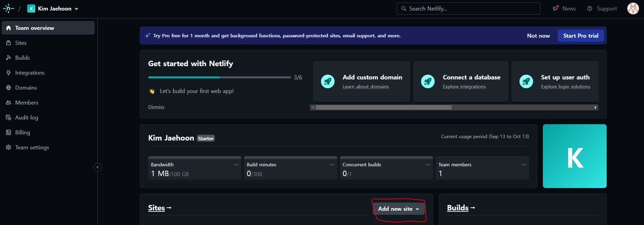Open the user avatar menu

633,8
